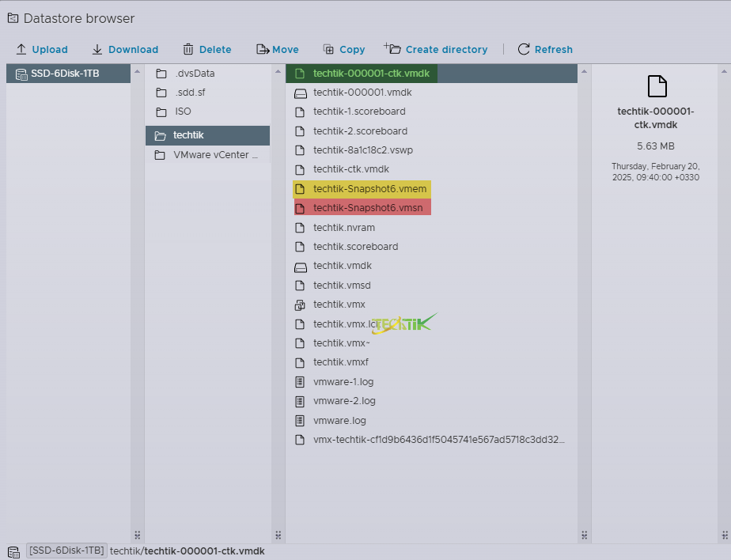Viewport: 731px width, 560px height.
Task: Select file techtik-000001-ctk.vmdk in list
Action: coord(371,74)
